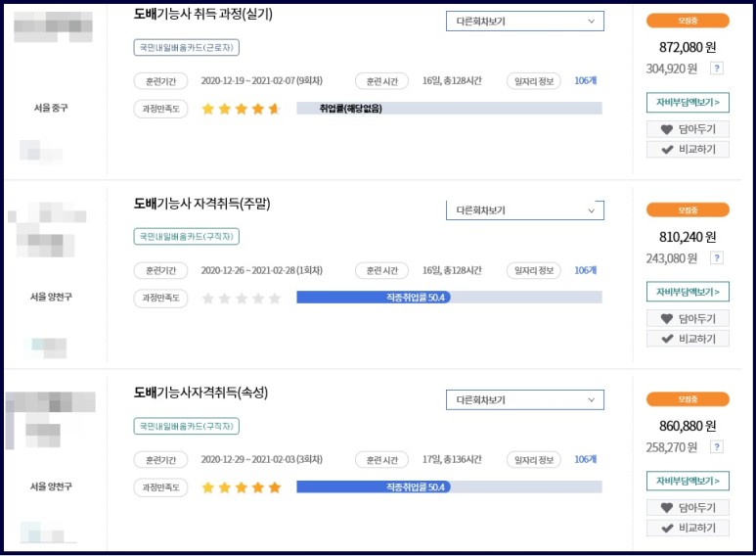756x556 pixels.
Task: Open course title 도배기능사자격취득(속성)
Action: [200, 393]
